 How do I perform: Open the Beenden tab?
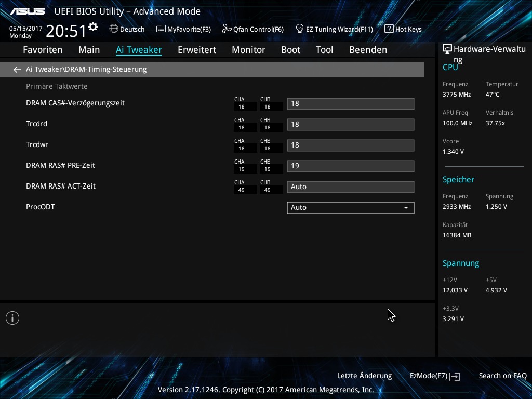[368, 50]
